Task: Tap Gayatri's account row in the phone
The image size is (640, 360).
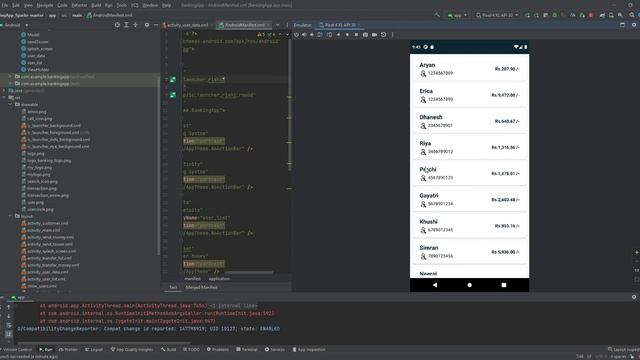Action: click(469, 200)
